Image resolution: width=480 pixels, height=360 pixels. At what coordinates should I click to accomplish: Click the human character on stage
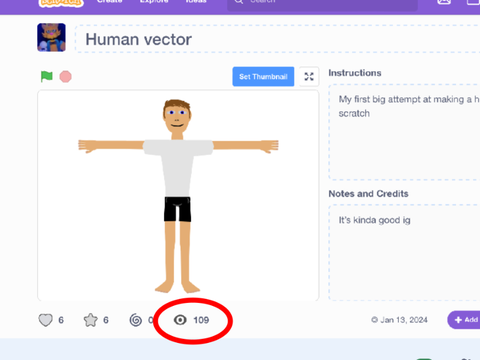[x=178, y=196]
